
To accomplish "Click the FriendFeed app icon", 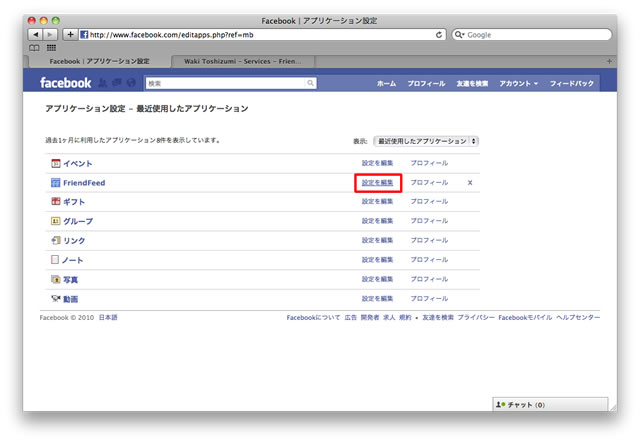I will (x=56, y=183).
